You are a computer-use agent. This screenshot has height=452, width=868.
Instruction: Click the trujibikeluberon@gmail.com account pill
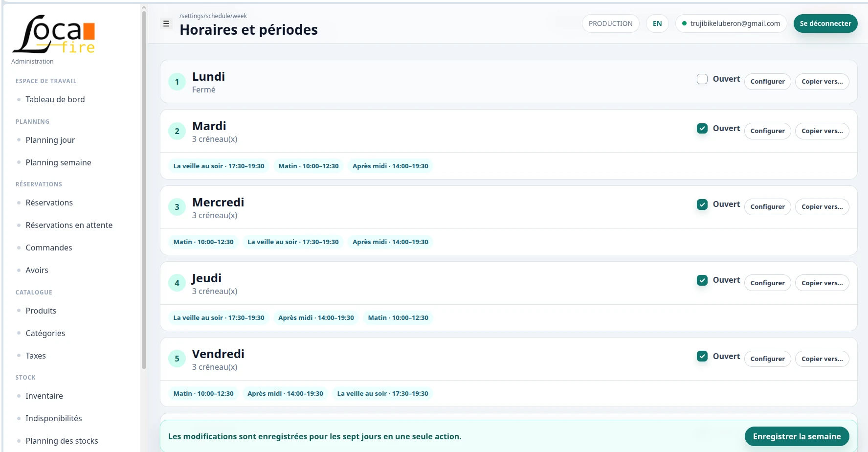[731, 23]
